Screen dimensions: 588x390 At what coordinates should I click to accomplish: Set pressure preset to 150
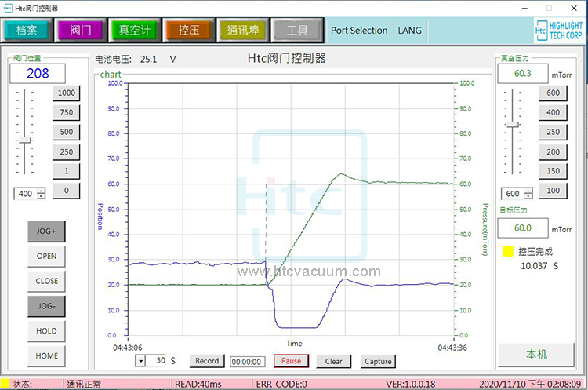(554, 171)
